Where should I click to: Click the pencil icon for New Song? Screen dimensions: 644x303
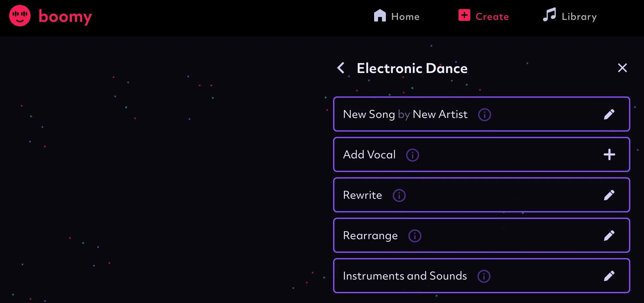click(609, 114)
